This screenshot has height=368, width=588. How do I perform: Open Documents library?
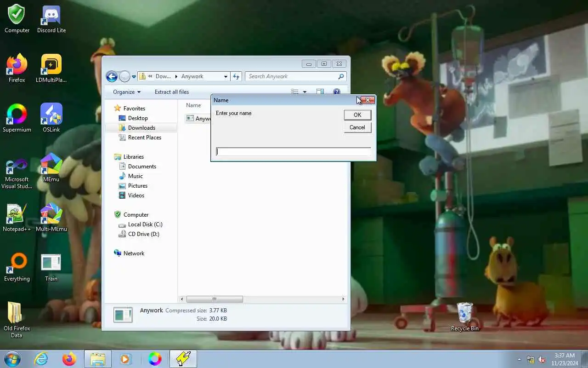[142, 167]
